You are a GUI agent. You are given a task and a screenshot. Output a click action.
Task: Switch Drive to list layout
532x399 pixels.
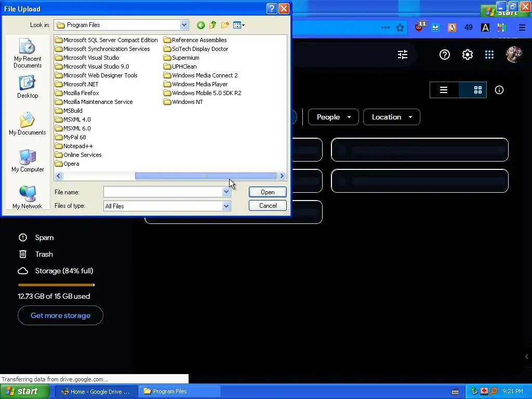coord(444,90)
